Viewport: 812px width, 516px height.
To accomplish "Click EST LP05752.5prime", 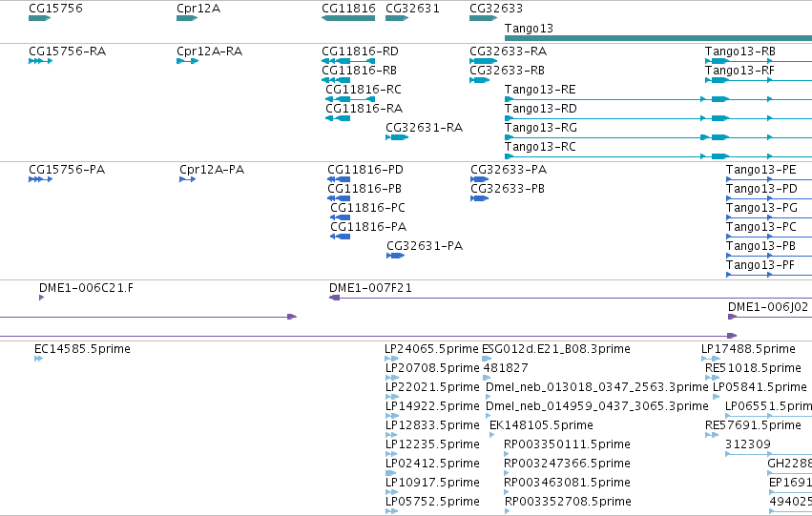I will click(x=432, y=503).
